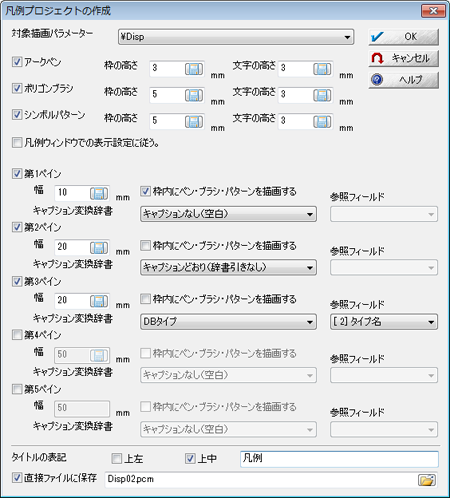Open calculator icon beside 第1ペイン width
450x498 pixels.
coord(99,193)
